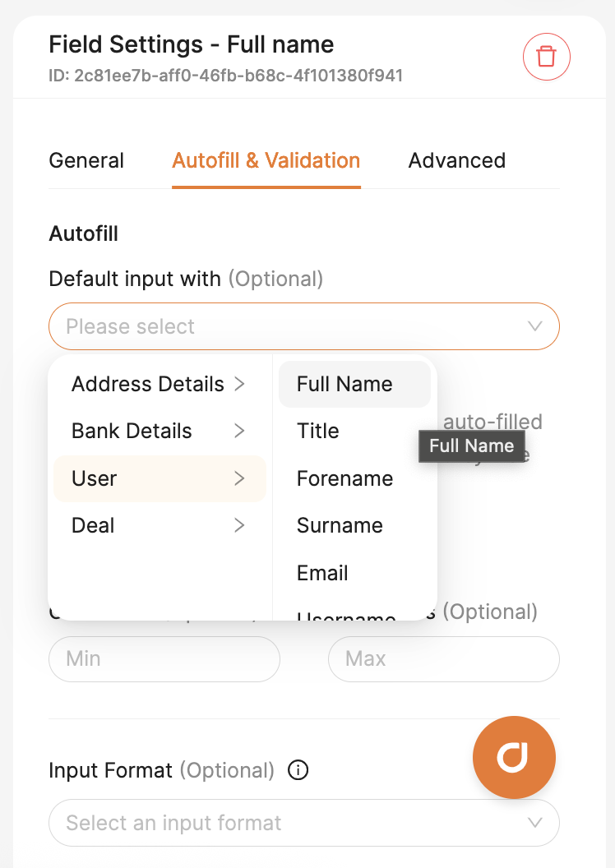The image size is (615, 868).
Task: Open the orange floating chat widget button
Action: click(x=514, y=757)
